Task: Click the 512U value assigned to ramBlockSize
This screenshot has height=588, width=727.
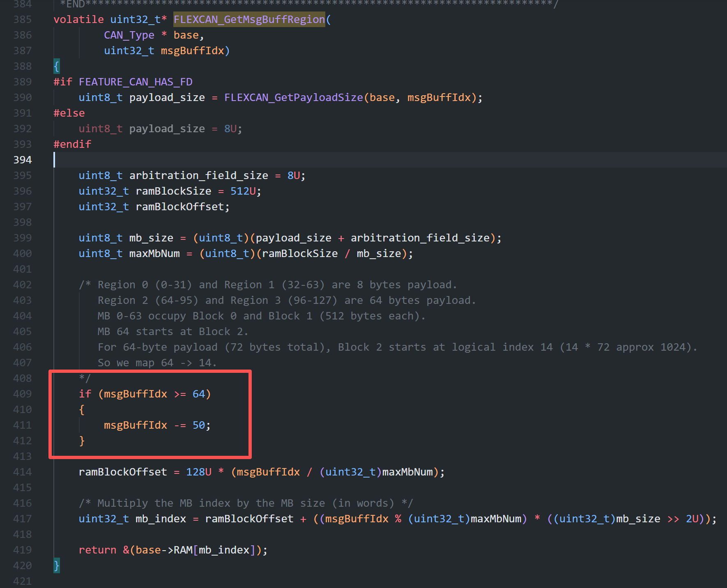Action: tap(243, 191)
